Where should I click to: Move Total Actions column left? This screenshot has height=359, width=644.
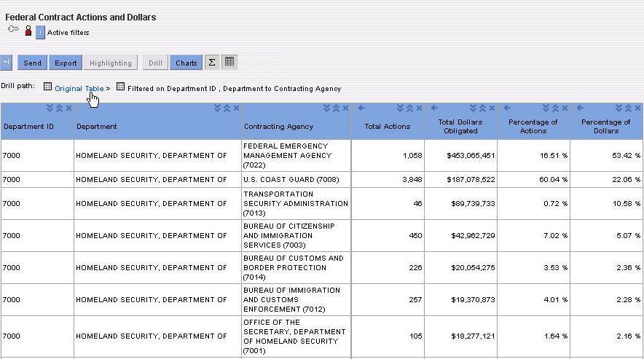tap(361, 108)
